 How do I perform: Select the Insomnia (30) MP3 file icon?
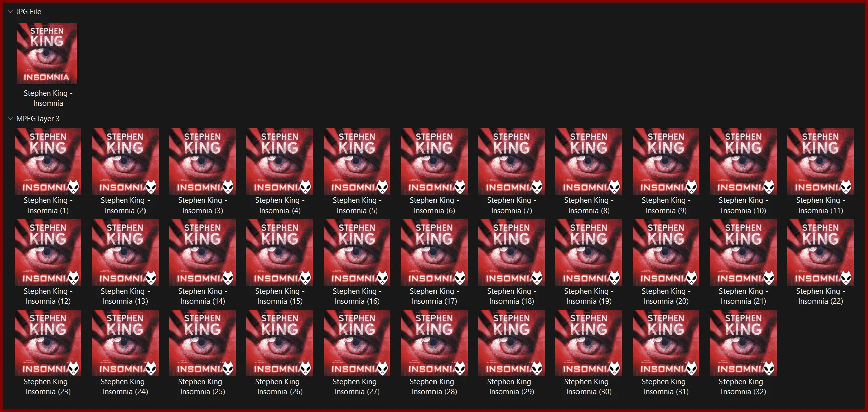point(589,343)
